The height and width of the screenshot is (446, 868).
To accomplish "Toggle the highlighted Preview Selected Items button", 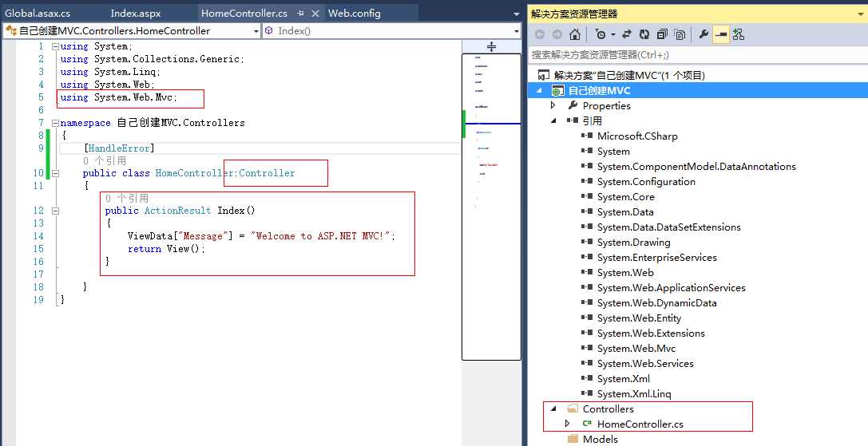I will [721, 34].
